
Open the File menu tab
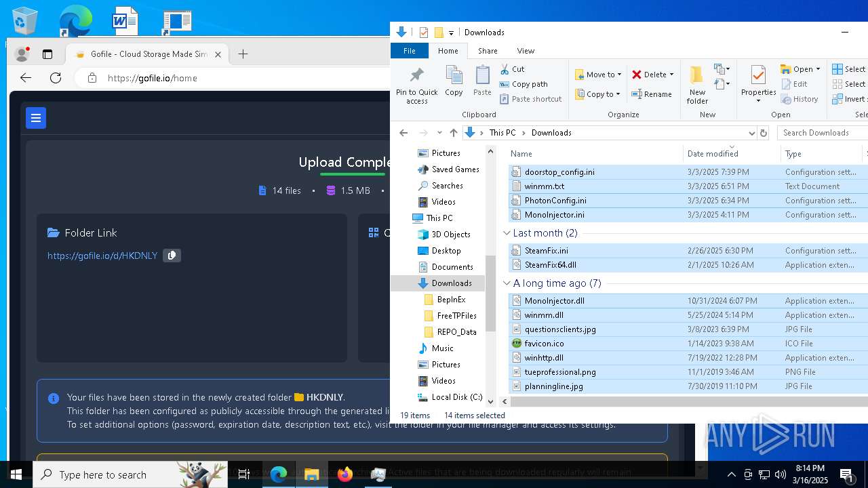[410, 51]
